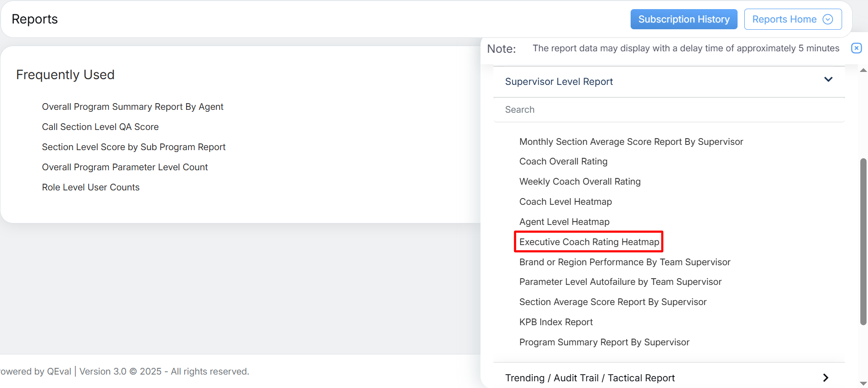Select Coach Overall Rating report

563,162
